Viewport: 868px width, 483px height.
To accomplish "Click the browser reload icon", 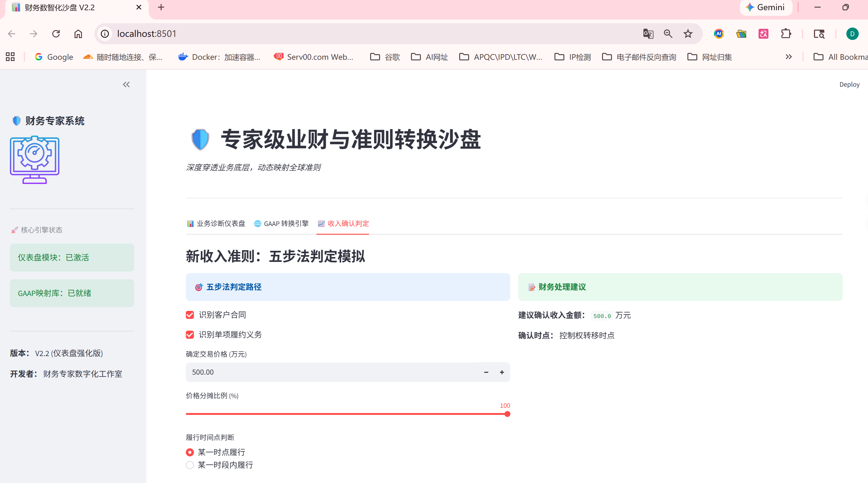I will pos(56,34).
